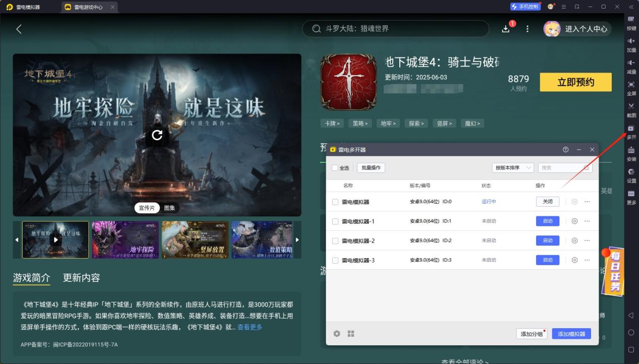The width and height of the screenshot is (639, 364).
Task: Check the 雷电模拟器-1 checkbox
Action: [x=335, y=221]
